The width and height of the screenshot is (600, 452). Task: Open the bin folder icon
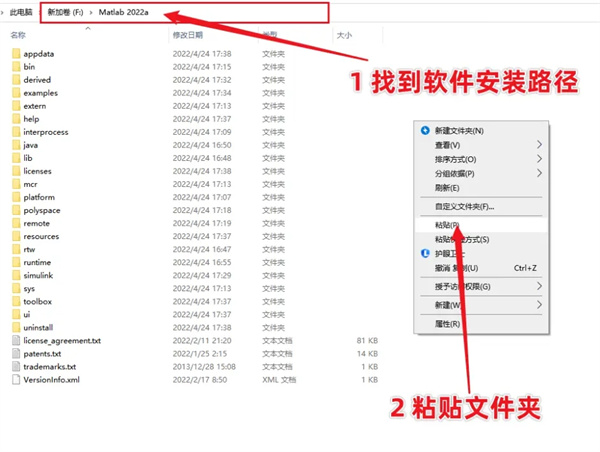[16, 67]
